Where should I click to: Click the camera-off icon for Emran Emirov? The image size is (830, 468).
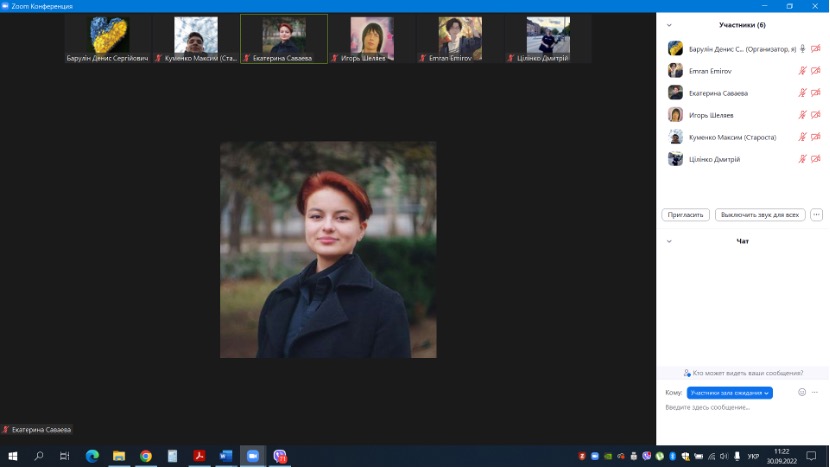coord(816,70)
